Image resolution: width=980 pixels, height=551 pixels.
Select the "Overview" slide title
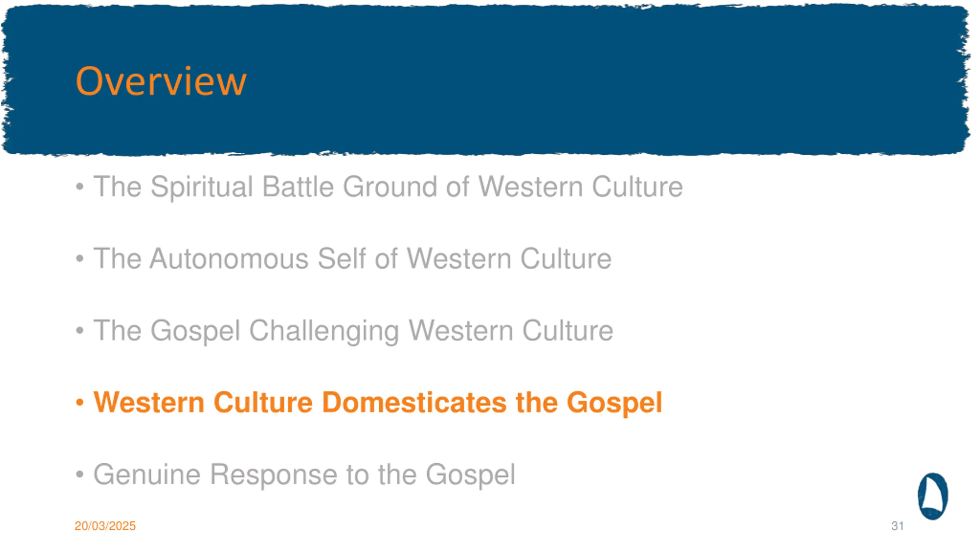click(161, 81)
